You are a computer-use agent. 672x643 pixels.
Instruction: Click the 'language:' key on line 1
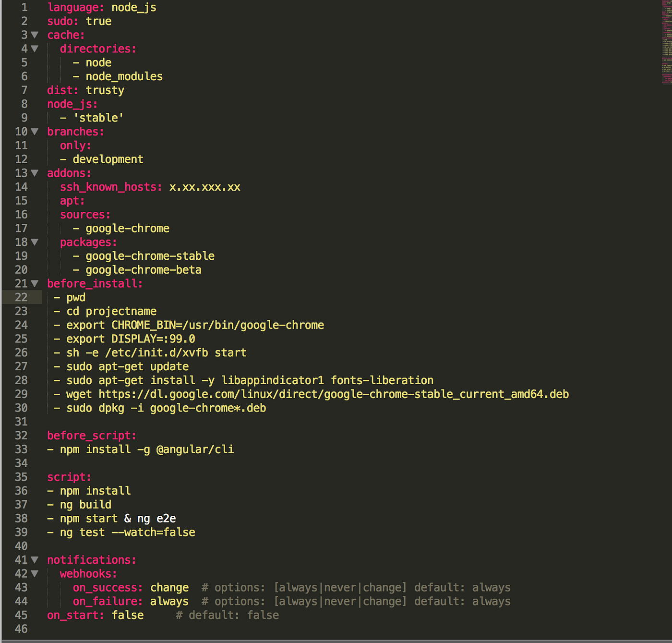(76, 8)
